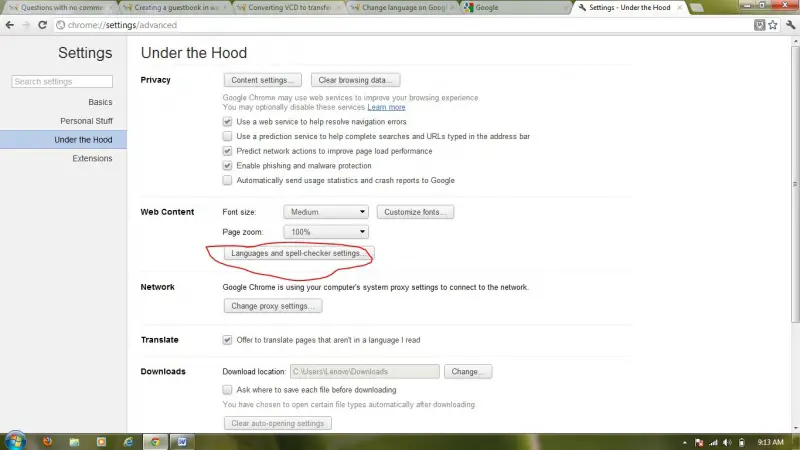This screenshot has width=800, height=450.
Task: Open Languages and spell-checker settings
Action: pos(298,253)
